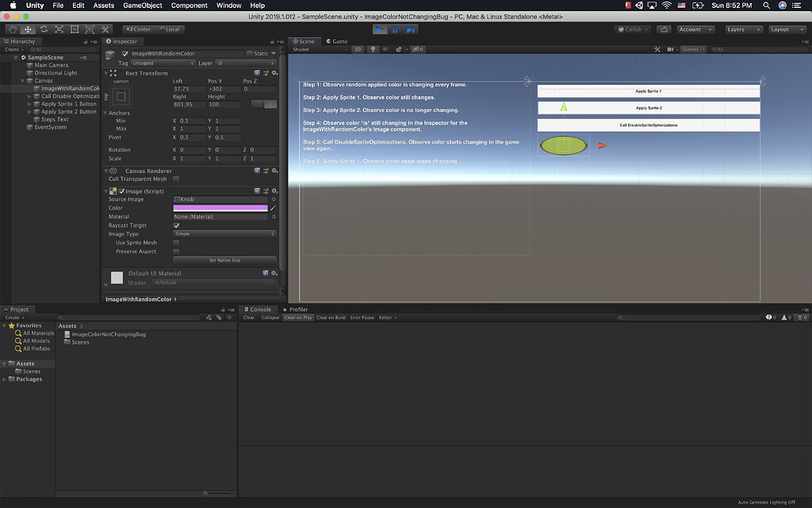This screenshot has height=508, width=812.
Task: Click the Set Native Size button
Action: pos(224,260)
